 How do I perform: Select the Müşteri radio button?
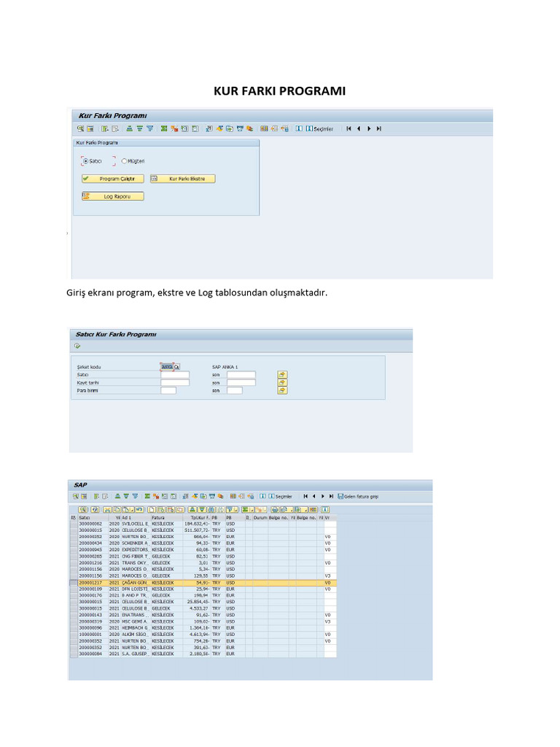[x=124, y=161]
